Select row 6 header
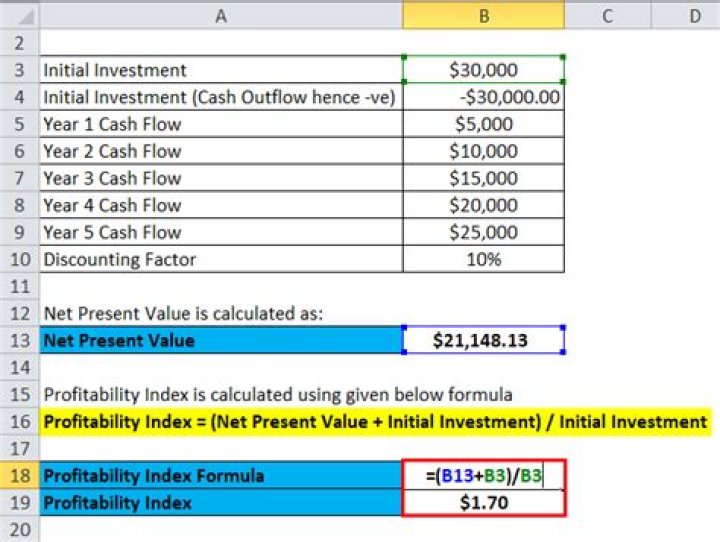This screenshot has height=542, width=720. pyautogui.click(x=19, y=151)
